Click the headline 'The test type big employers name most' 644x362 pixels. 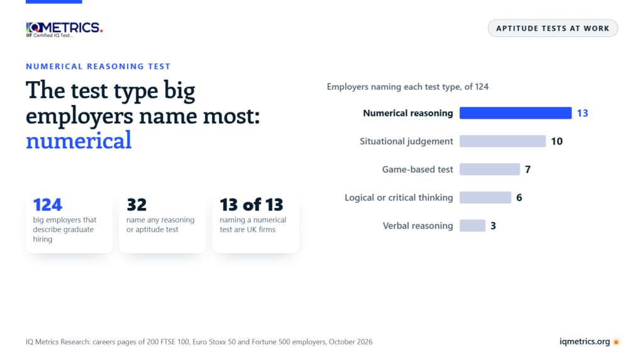(143, 102)
